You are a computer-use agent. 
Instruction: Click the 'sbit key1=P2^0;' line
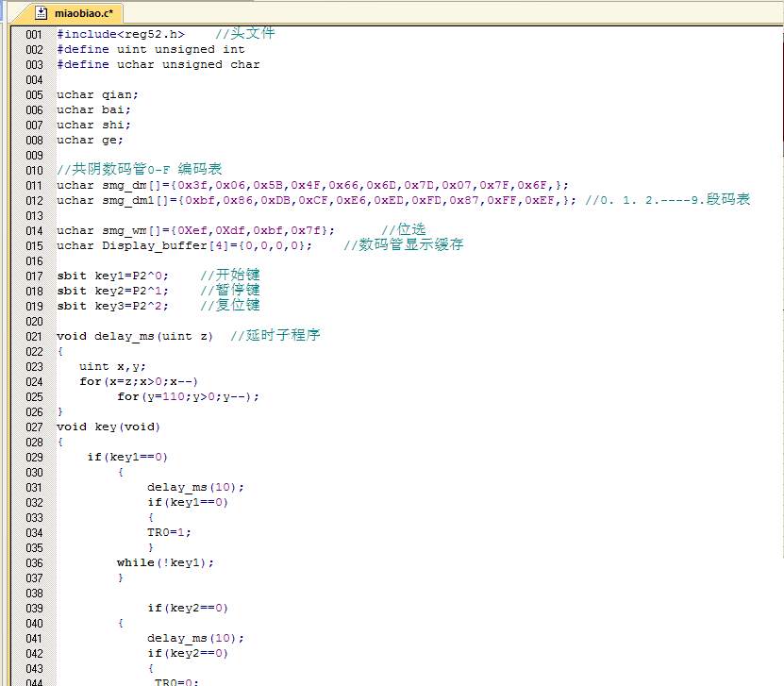point(112,276)
